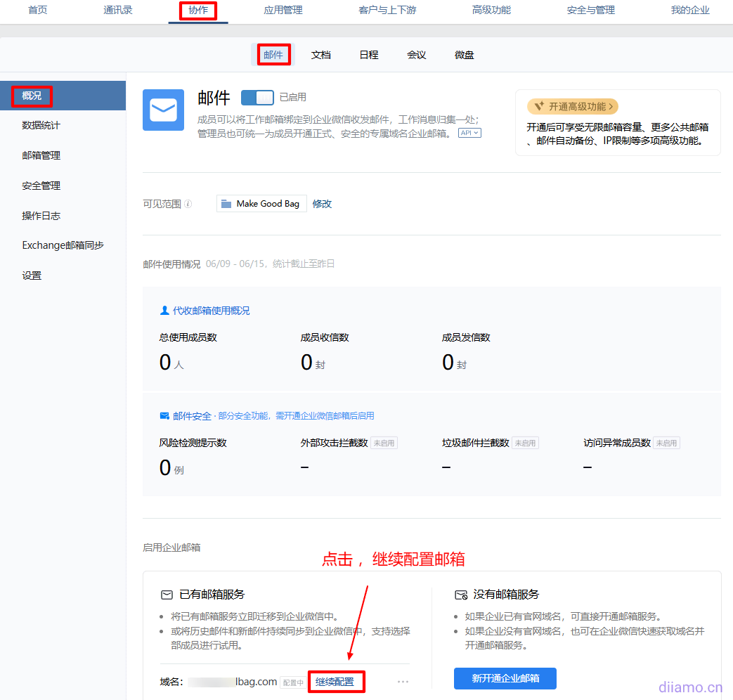Click the 新开通企业邮箱 button
The width and height of the screenshot is (733, 700).
pyautogui.click(x=505, y=678)
